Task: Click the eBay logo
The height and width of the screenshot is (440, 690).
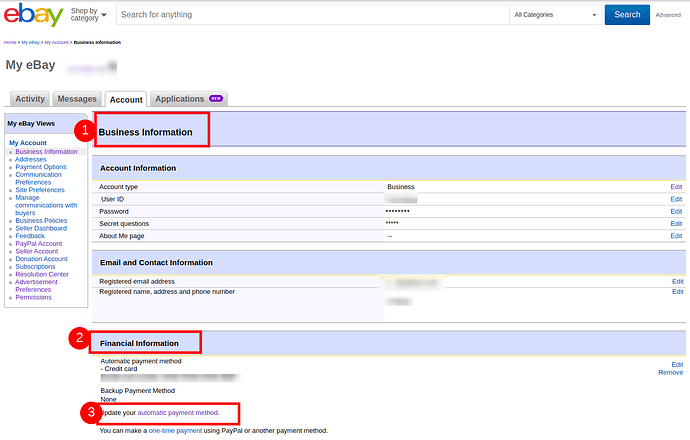Action: click(x=33, y=16)
